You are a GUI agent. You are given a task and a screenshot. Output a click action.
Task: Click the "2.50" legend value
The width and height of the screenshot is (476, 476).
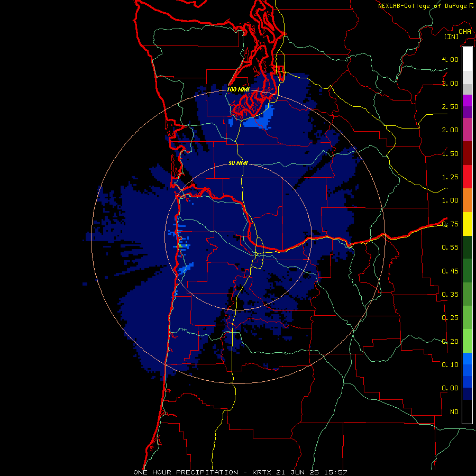point(450,106)
